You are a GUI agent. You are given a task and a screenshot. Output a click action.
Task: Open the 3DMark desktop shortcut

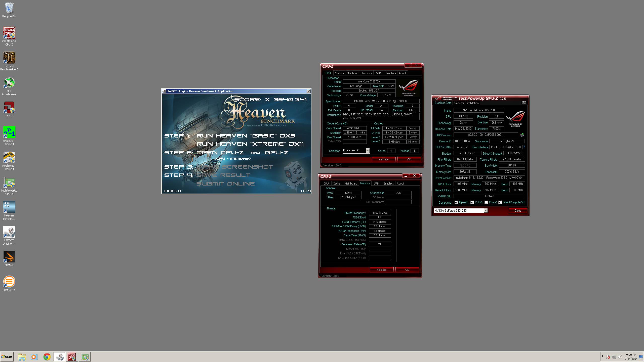[x=9, y=259]
